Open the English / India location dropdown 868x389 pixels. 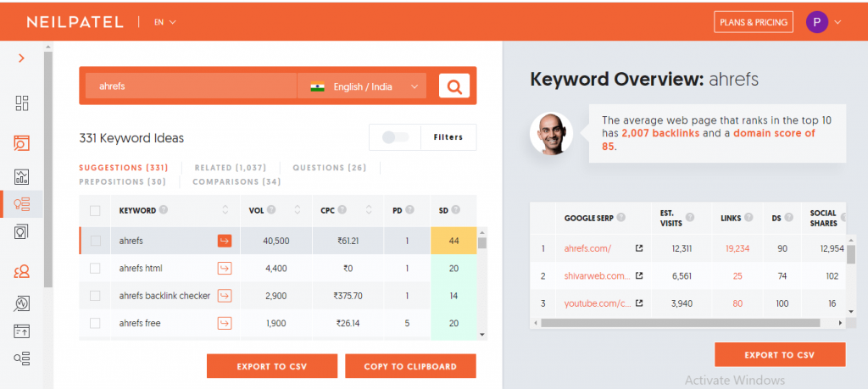tap(362, 86)
